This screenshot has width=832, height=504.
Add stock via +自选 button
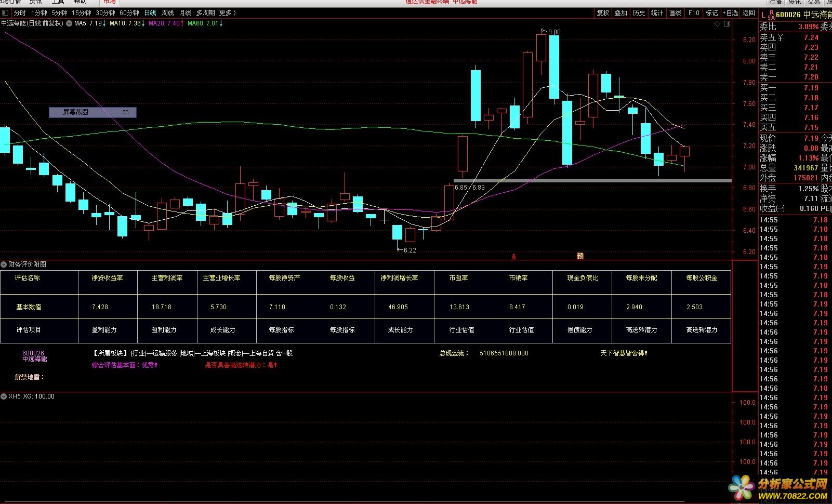(730, 13)
